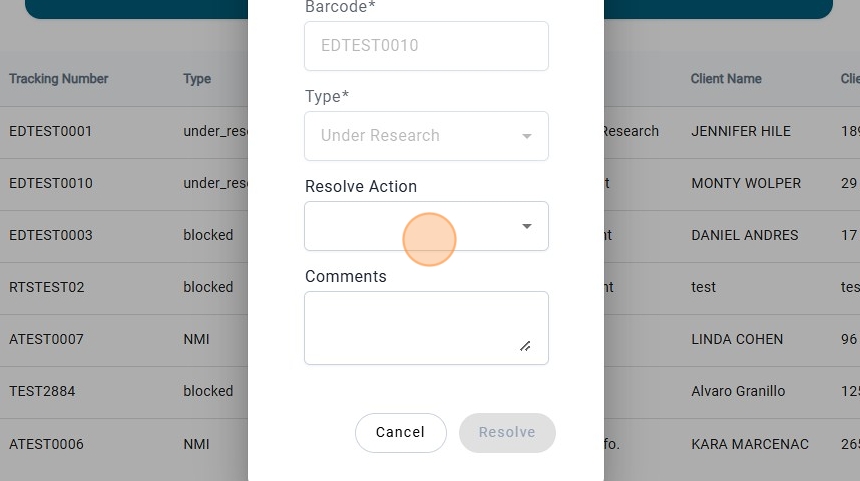This screenshot has height=481, width=860.
Task: Click the Resolve Action dropdown arrow
Action: tap(527, 226)
